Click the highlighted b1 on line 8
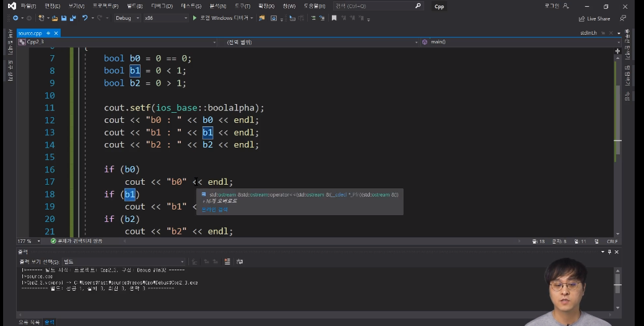This screenshot has height=326, width=644. 135,71
